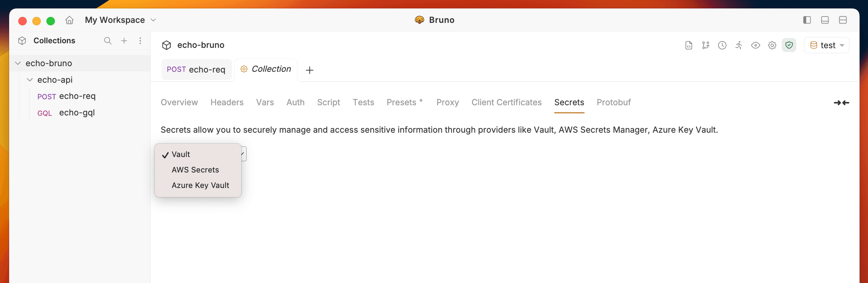Collapse the echo-bruno collection tree
The width and height of the screenshot is (868, 283).
tap(17, 63)
